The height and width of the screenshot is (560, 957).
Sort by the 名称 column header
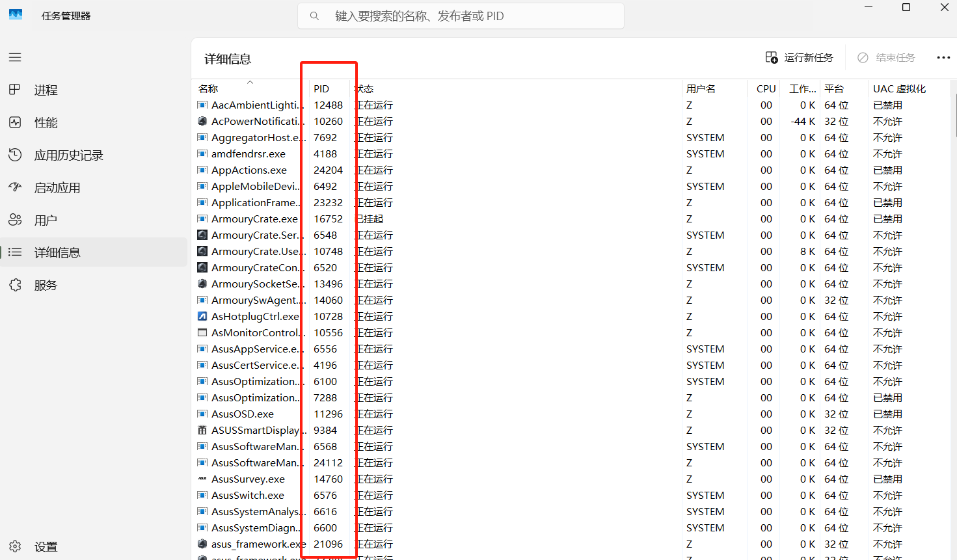pyautogui.click(x=208, y=88)
